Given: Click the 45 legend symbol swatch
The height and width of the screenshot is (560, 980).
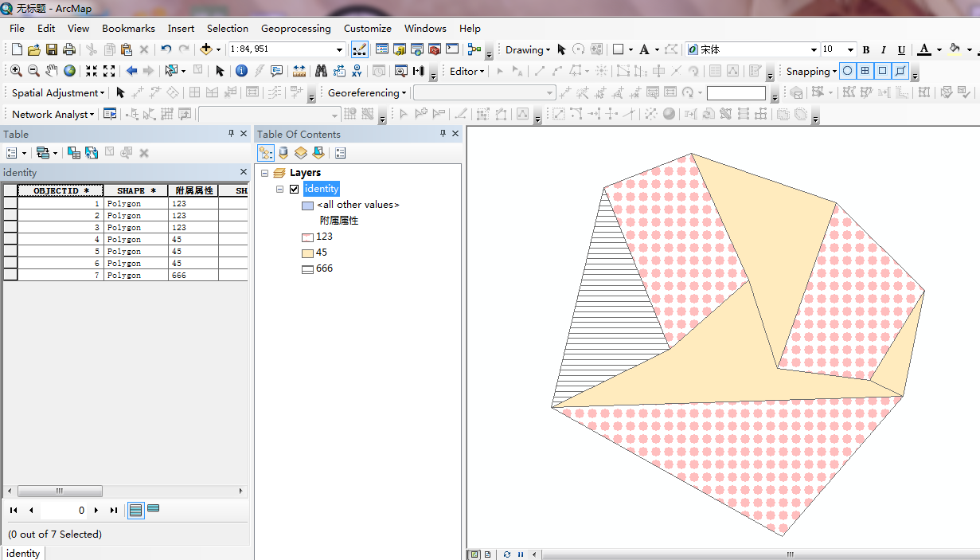Looking at the screenshot, I should coord(307,253).
